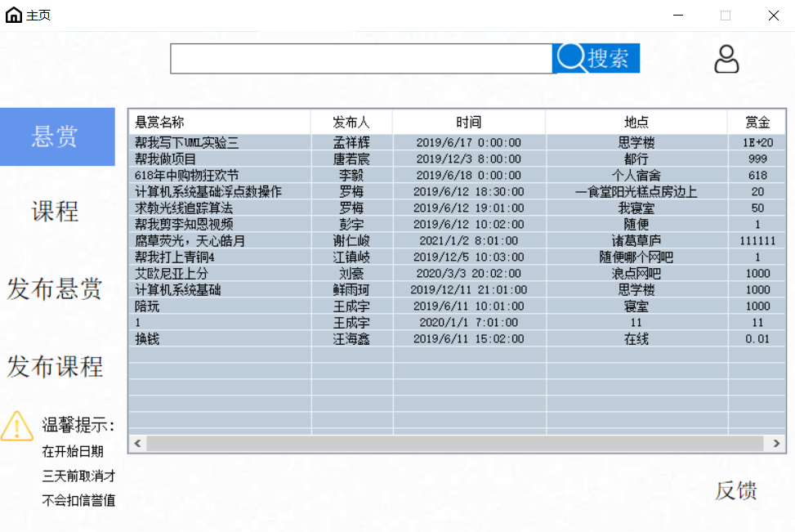Click the 时间 column header

(469, 122)
